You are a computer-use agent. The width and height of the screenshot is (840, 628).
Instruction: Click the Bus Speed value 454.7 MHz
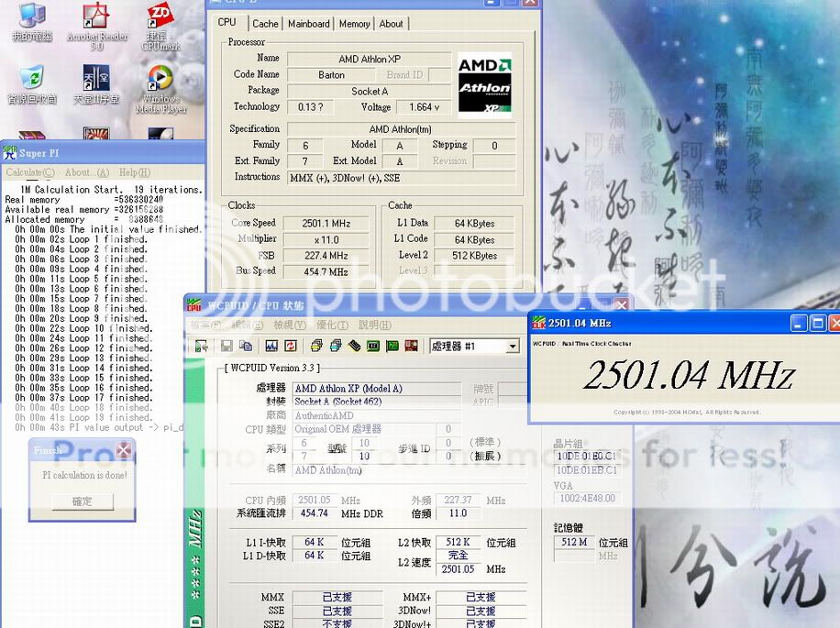pos(326,272)
